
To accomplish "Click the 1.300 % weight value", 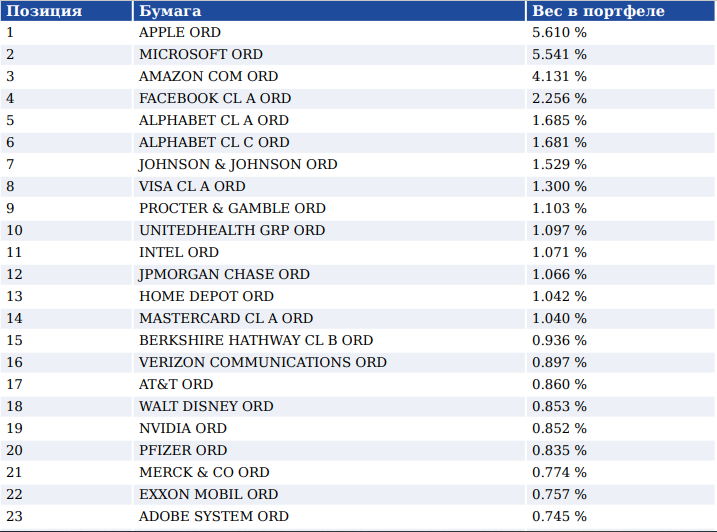I will [x=559, y=186].
